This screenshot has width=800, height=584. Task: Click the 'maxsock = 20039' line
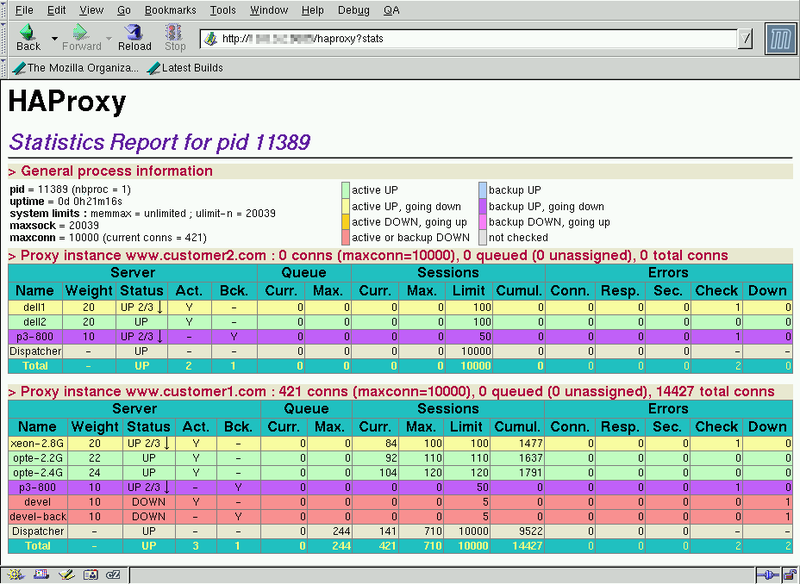pyautogui.click(x=54, y=225)
